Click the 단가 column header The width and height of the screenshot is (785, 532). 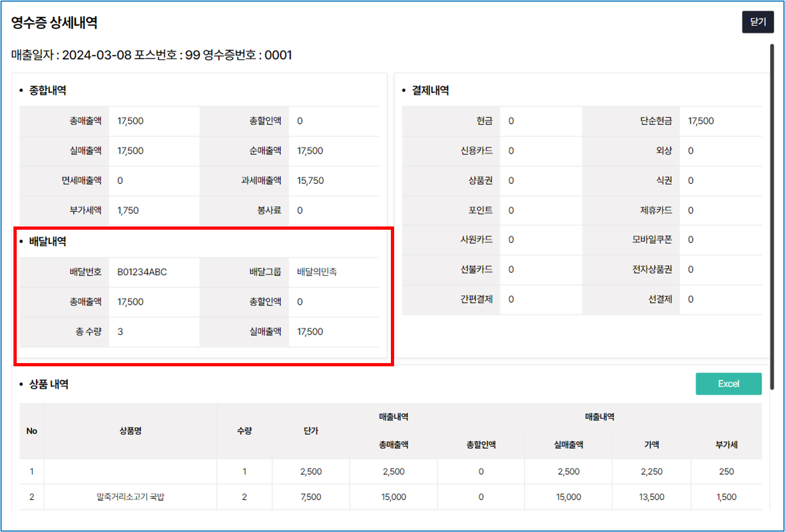(311, 431)
